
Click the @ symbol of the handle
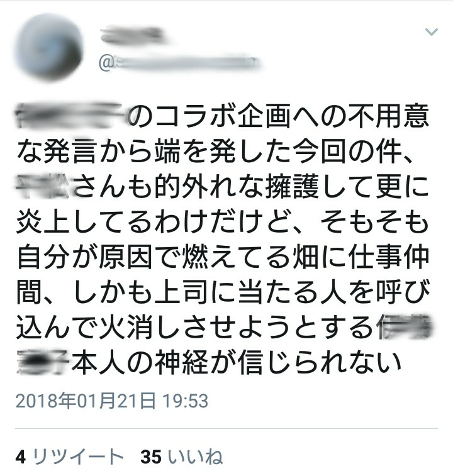coord(106,63)
